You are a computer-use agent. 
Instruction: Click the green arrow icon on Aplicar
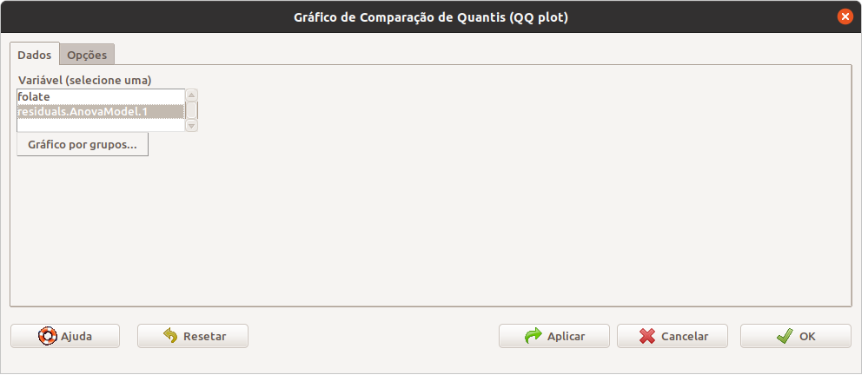pyautogui.click(x=533, y=336)
